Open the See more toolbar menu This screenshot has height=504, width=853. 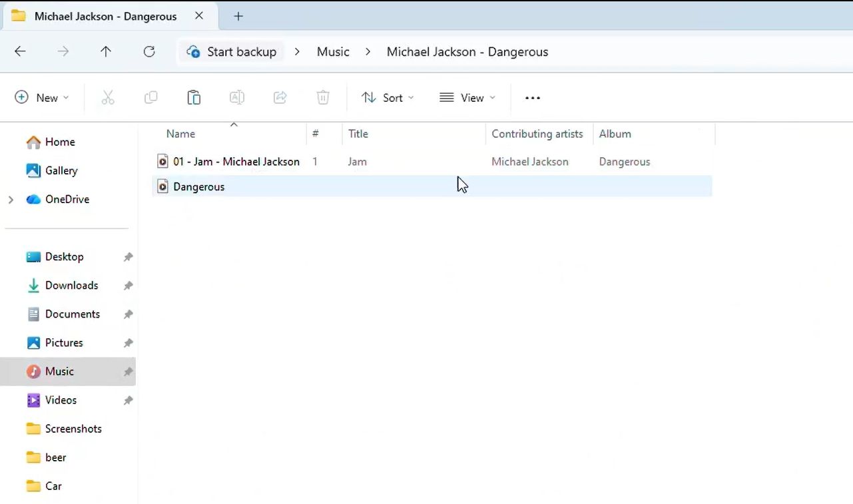tap(531, 97)
